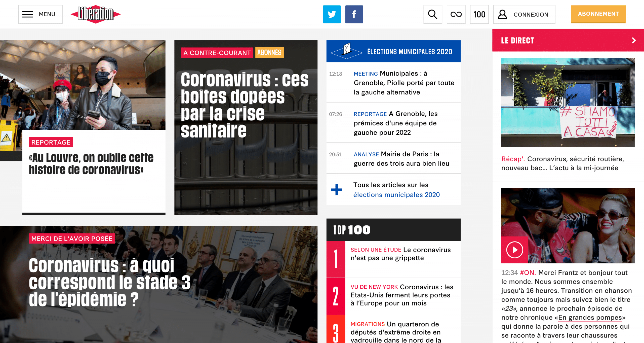Open ANALYSE article on Mairie de Paris
Image resolution: width=644 pixels, height=343 pixels.
coord(401,159)
